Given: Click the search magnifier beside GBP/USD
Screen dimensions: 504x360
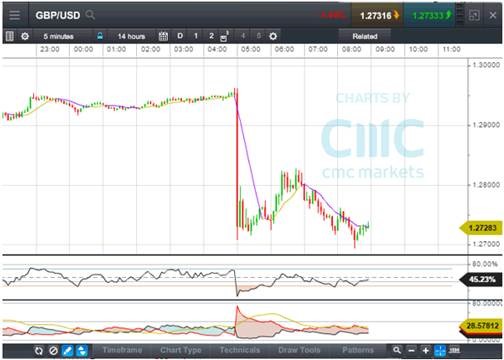Looking at the screenshot, I should pos(90,15).
